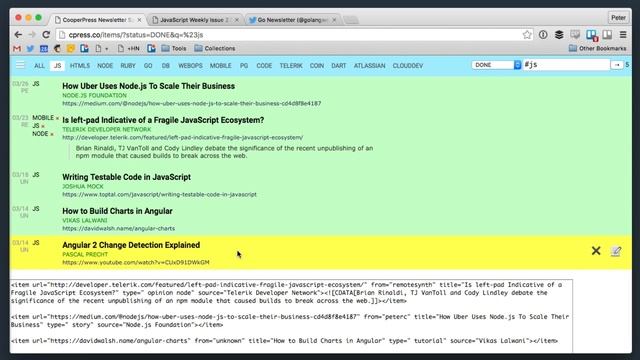Open the gray speech-bubble extension icon
The width and height of the screenshot is (640, 360).
(x=575, y=35)
